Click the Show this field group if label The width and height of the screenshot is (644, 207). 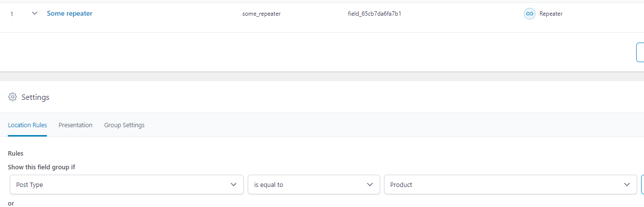click(42, 167)
